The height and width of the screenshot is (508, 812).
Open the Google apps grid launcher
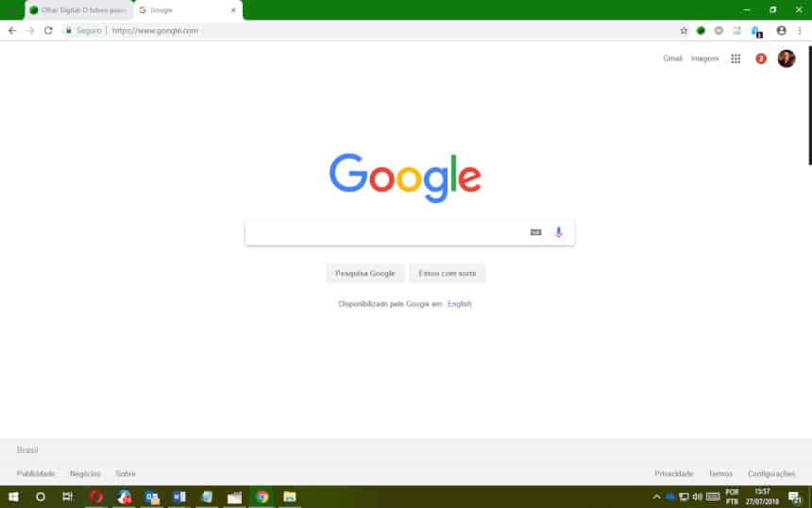pos(736,59)
